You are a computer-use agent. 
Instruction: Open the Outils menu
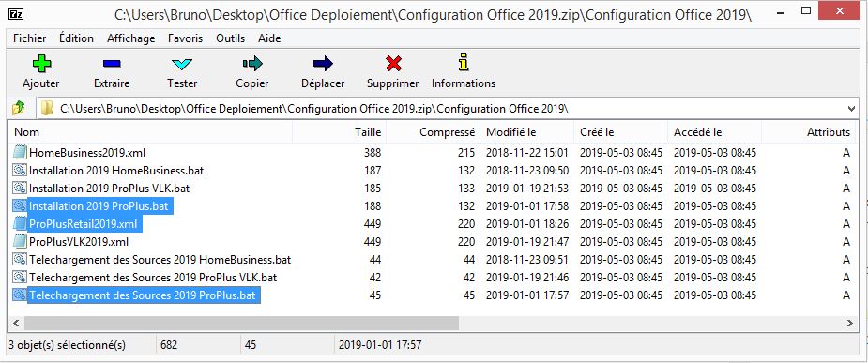click(x=230, y=38)
